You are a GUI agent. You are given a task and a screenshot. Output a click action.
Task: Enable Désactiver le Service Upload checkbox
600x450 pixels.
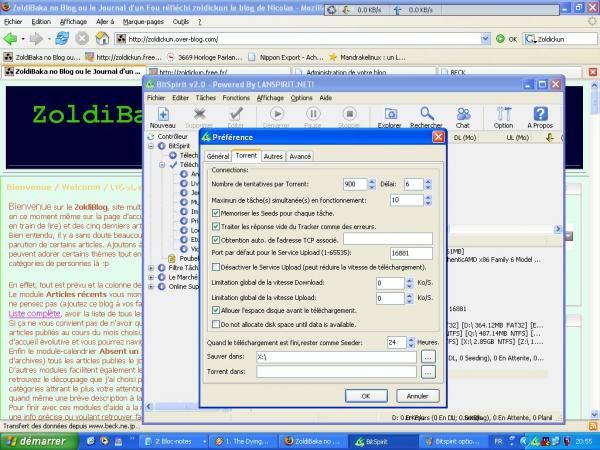[216, 267]
